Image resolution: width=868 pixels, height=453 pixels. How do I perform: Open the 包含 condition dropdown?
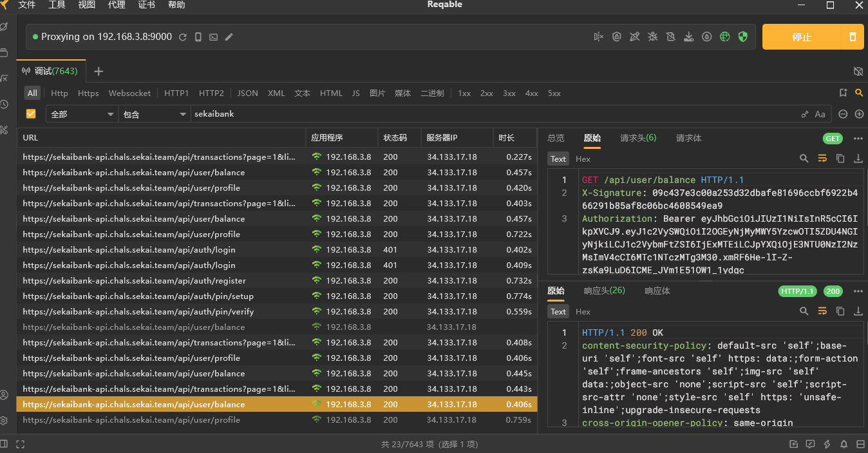(154, 114)
